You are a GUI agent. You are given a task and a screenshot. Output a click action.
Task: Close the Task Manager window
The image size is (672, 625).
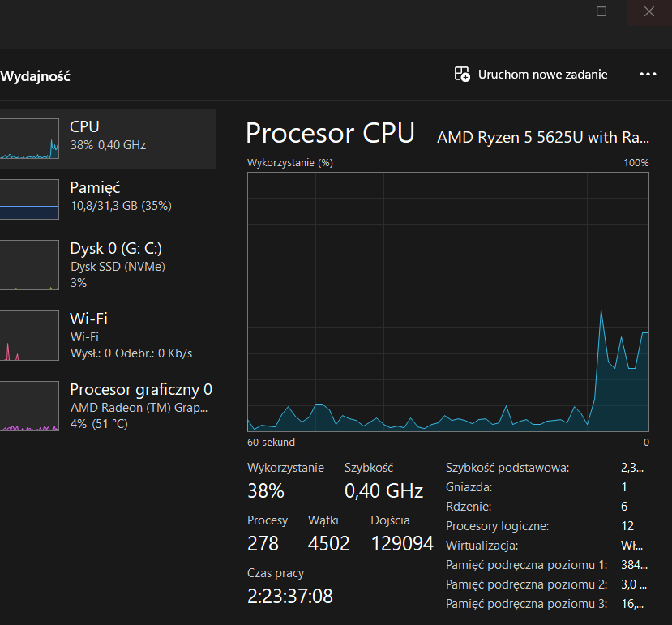point(648,11)
